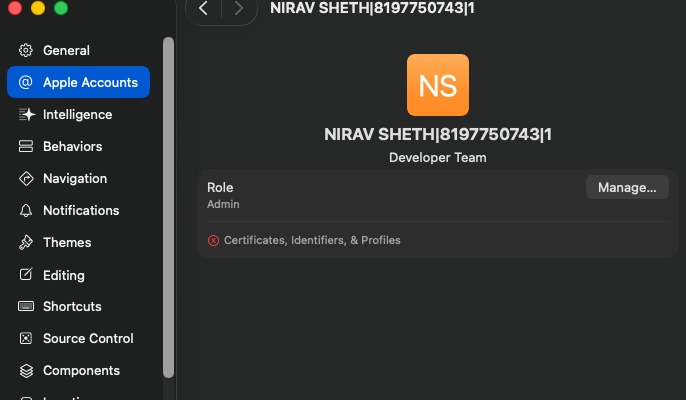This screenshot has height=400, width=686.
Task: Go back with the left chevron
Action: [203, 8]
